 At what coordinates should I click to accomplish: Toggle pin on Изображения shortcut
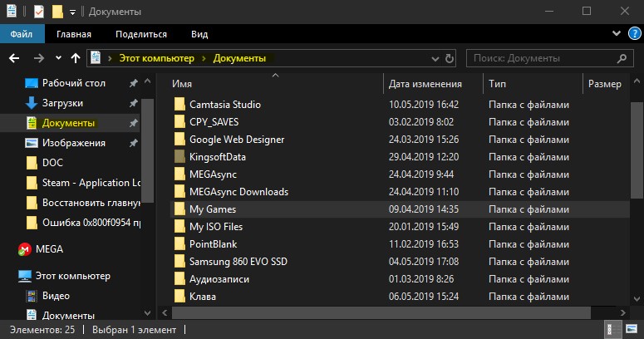(x=133, y=143)
